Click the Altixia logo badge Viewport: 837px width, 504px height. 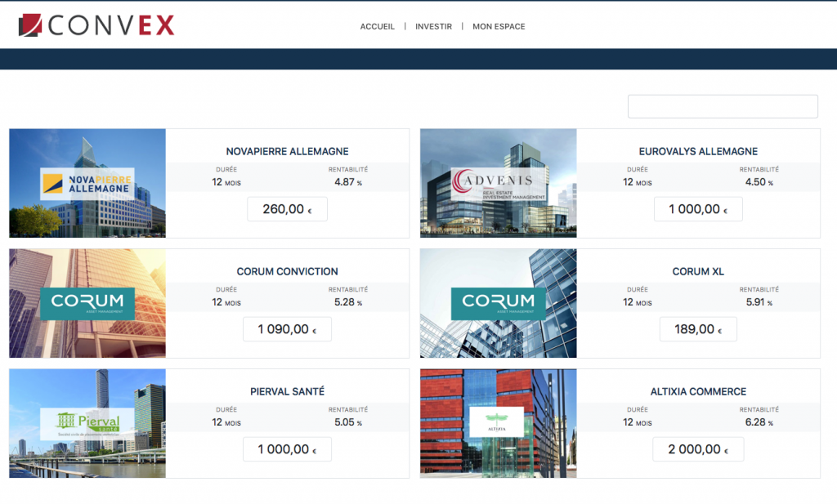click(x=496, y=421)
